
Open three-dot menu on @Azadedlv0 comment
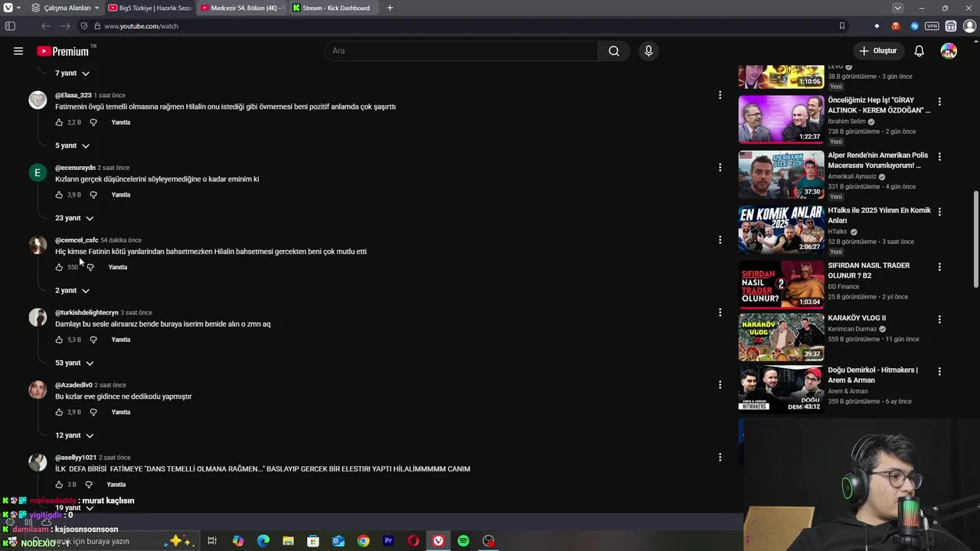coord(720,385)
